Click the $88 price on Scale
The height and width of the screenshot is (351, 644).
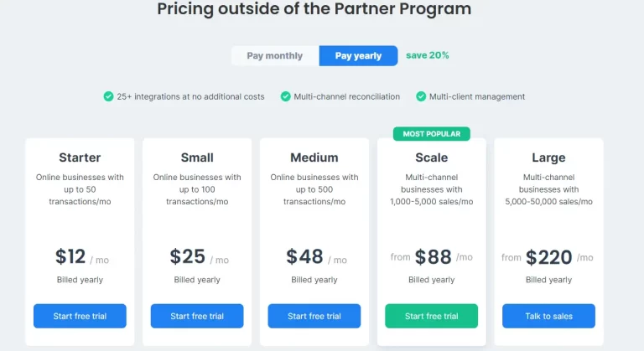click(434, 257)
